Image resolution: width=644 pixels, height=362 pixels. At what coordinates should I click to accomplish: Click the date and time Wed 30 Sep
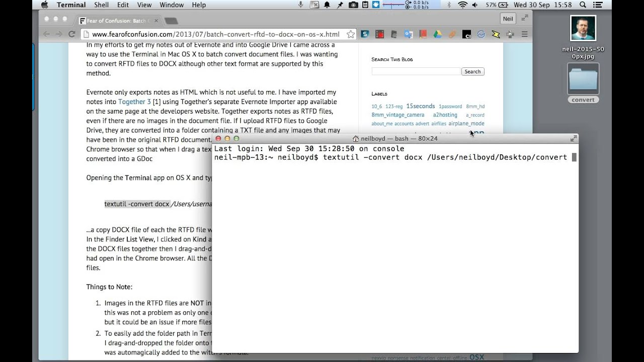[542, 5]
